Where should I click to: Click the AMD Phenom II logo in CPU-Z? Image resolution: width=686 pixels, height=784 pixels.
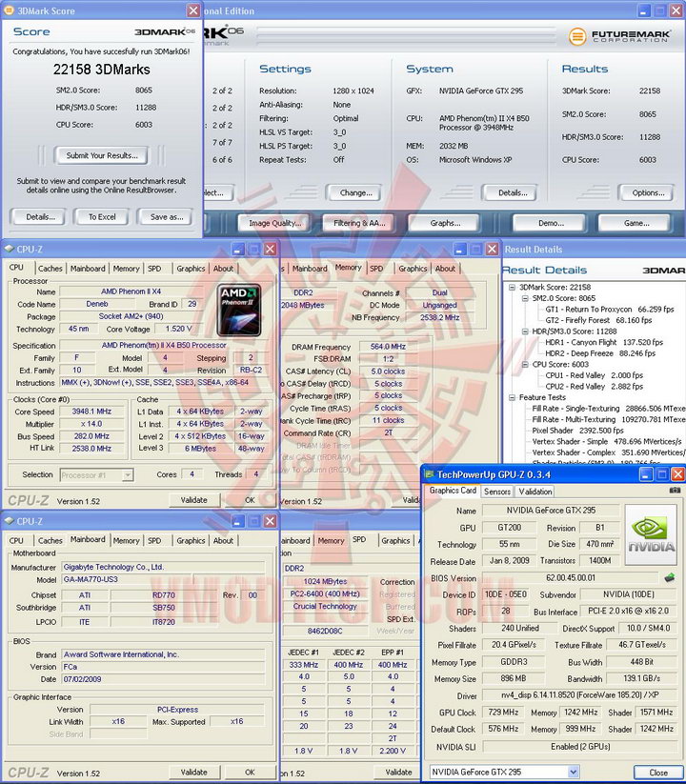[239, 310]
